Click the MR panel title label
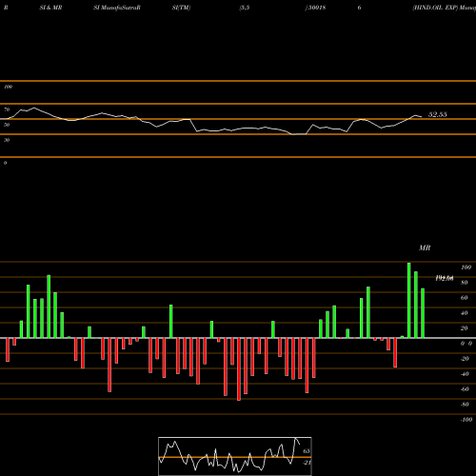The image size is (476, 476). point(425,248)
